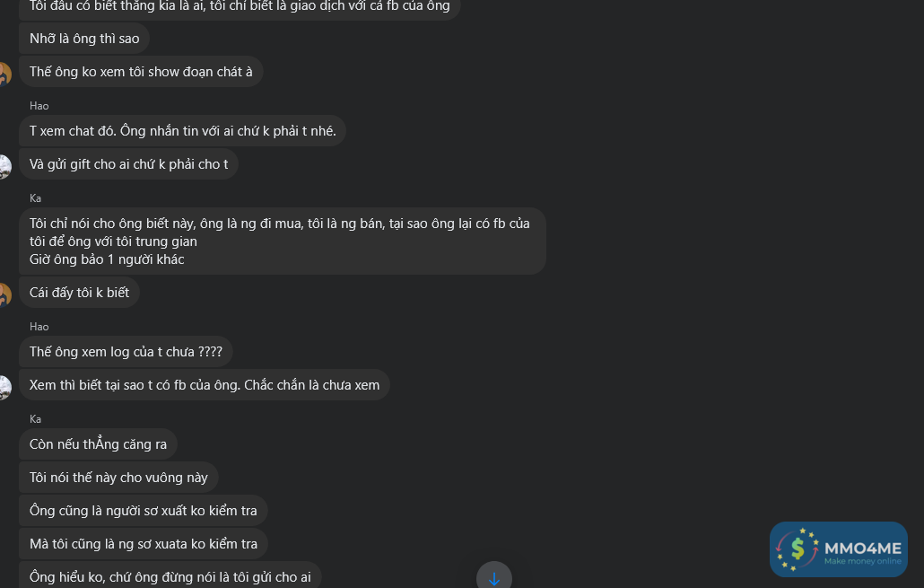Click the 'Ka' sender name above 'Tôi chỉ nói' message
The height and width of the screenshot is (588, 924).
(36, 198)
